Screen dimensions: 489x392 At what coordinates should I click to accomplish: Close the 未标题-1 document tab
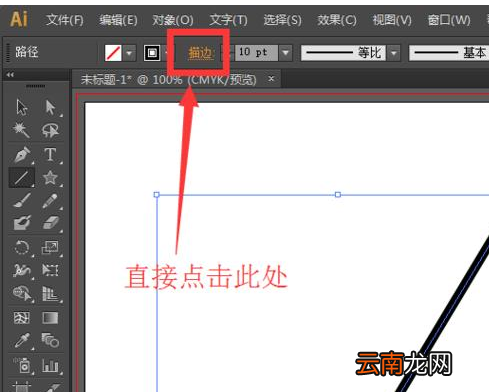[271, 79]
